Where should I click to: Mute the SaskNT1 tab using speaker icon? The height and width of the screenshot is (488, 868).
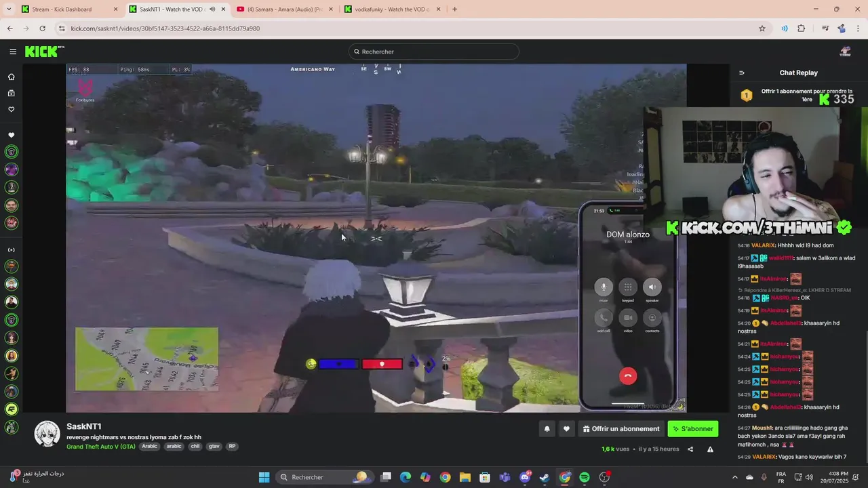pyautogui.click(x=212, y=9)
